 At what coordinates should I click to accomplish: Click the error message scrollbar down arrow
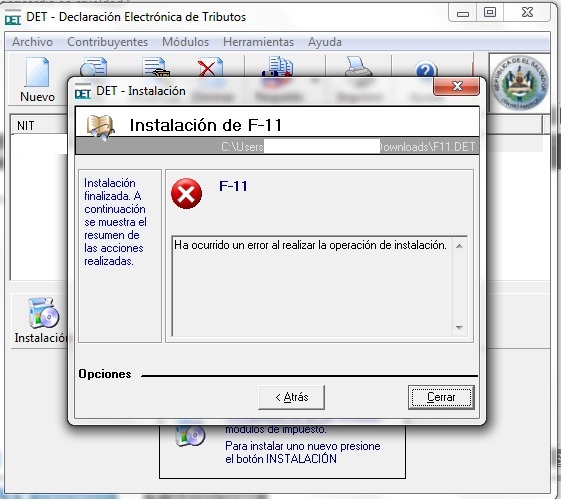click(x=460, y=328)
